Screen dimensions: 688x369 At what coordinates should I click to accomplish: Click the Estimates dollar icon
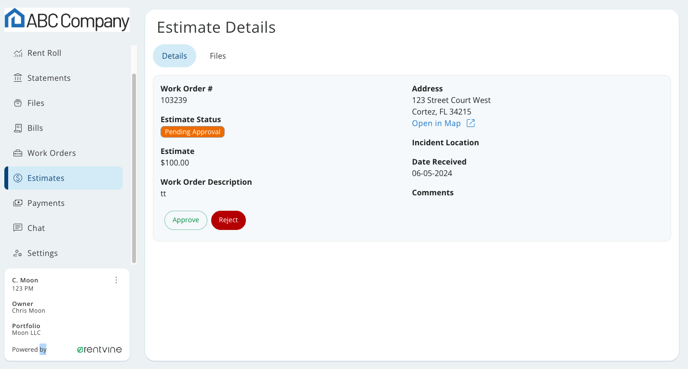pyautogui.click(x=18, y=178)
